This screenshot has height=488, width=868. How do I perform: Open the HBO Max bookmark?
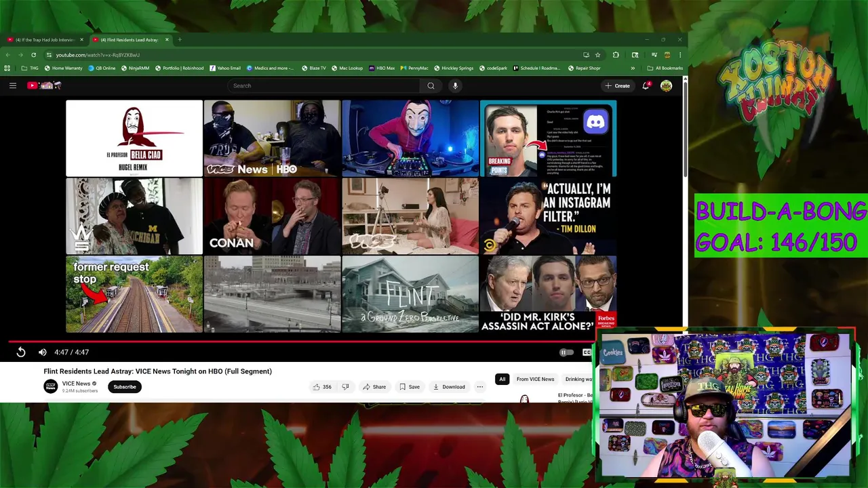pos(382,68)
